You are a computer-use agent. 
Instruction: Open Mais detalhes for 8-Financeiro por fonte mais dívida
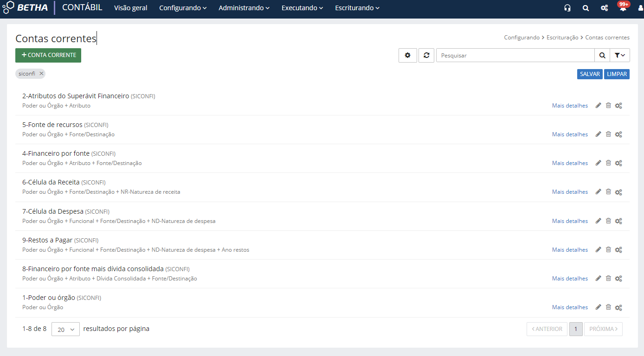(x=570, y=279)
